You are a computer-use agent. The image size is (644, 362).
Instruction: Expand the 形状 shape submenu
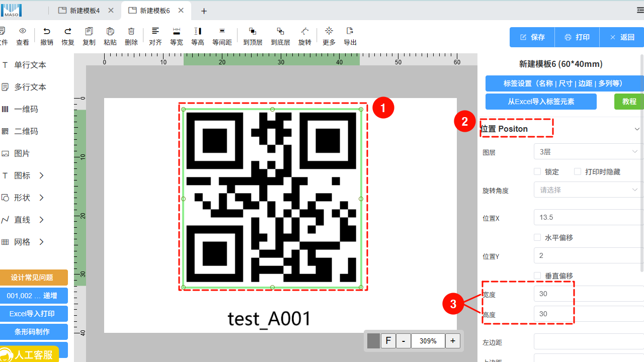[x=42, y=198]
